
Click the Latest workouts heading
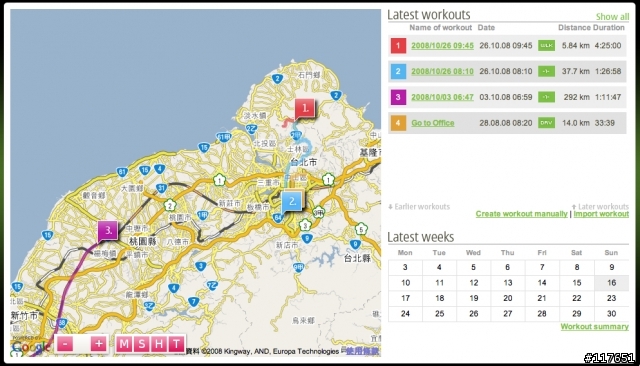point(429,15)
